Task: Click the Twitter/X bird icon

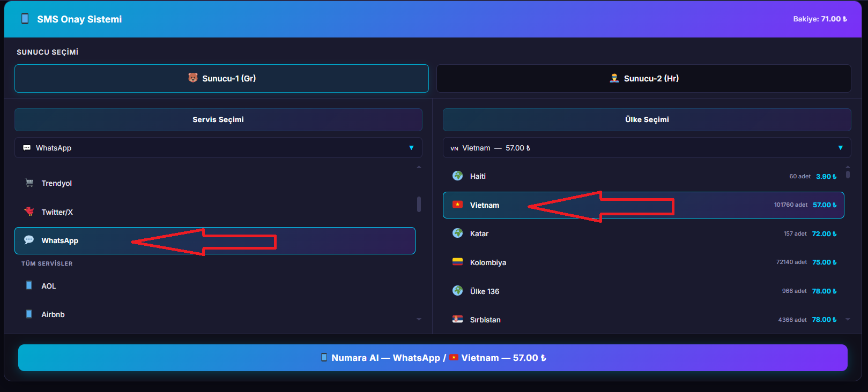Action: 29,212
